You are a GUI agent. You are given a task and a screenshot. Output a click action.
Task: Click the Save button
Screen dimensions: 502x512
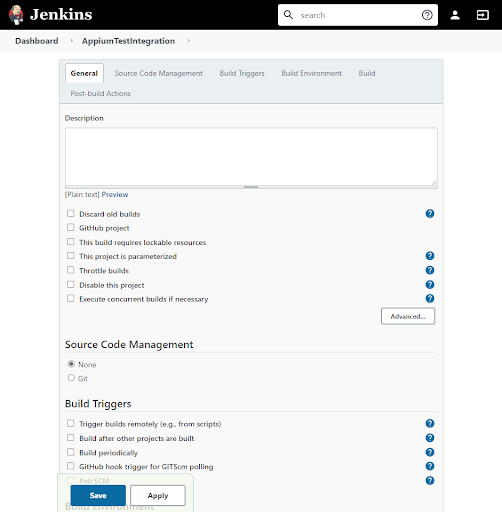(x=98, y=495)
